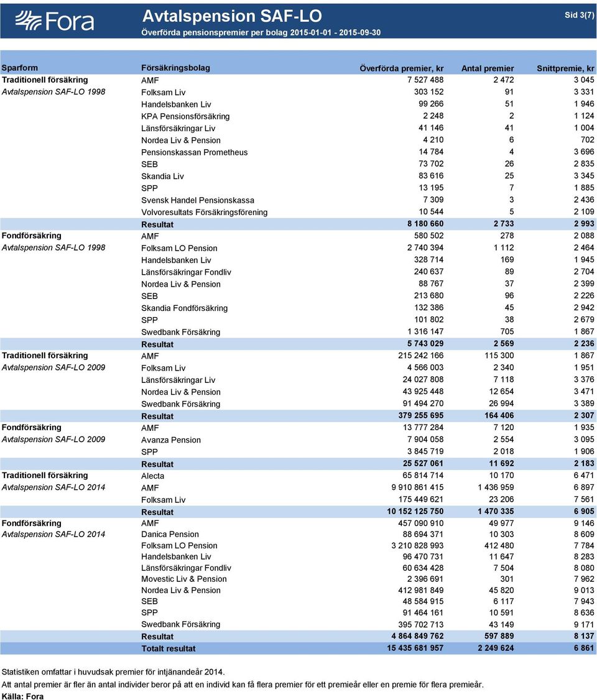This screenshot has height=700, width=597.
Task: Click 'Skandia Fondförsäkring' row name
Action: (x=185, y=308)
